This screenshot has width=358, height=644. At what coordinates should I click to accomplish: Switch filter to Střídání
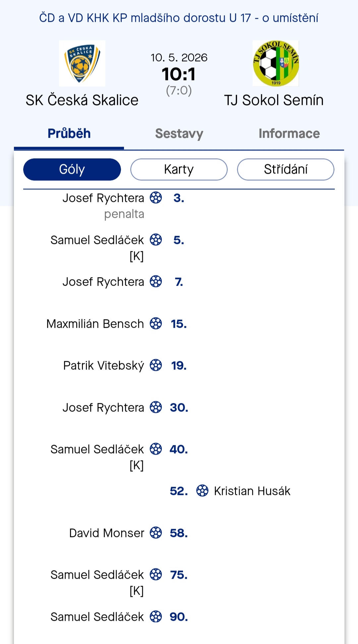click(286, 170)
